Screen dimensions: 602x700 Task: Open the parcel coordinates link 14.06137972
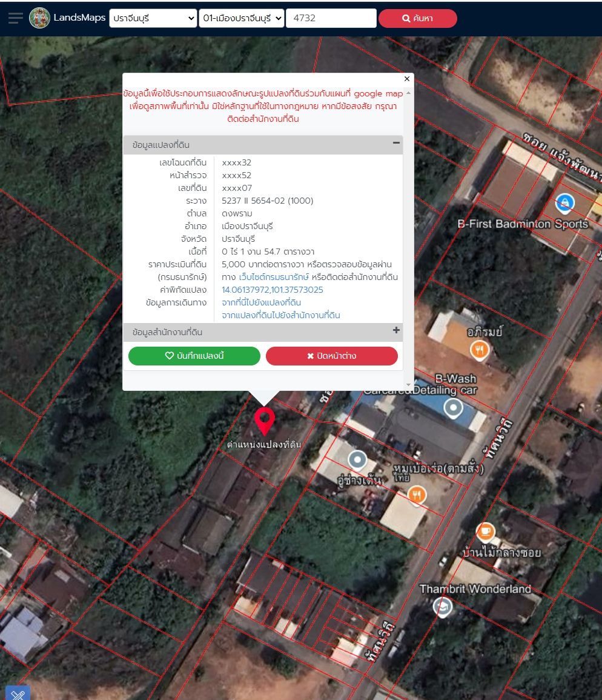click(x=272, y=290)
